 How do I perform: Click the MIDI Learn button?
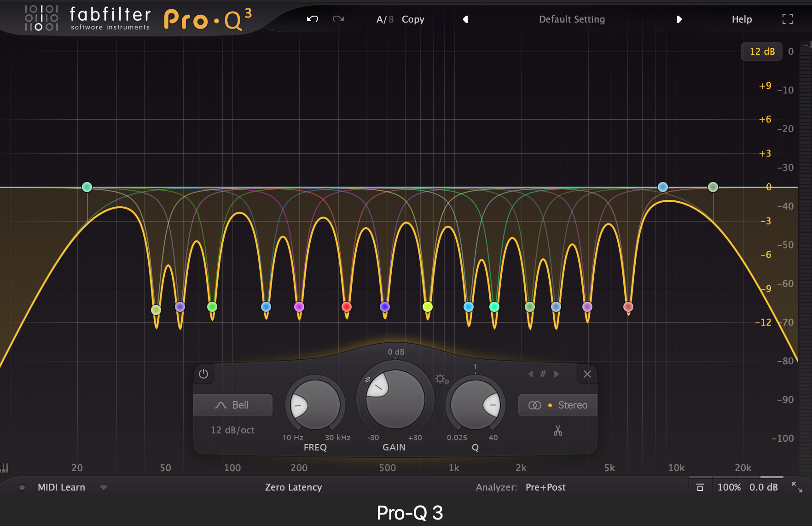(61, 487)
